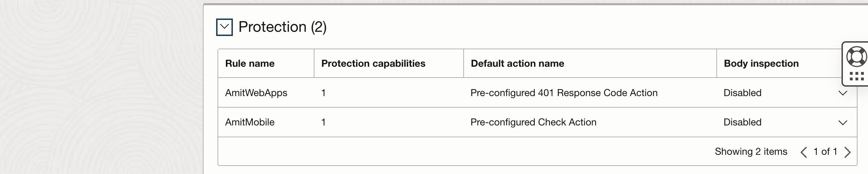Collapse the Protection section chevron
This screenshot has height=174, width=868.
tap(224, 27)
